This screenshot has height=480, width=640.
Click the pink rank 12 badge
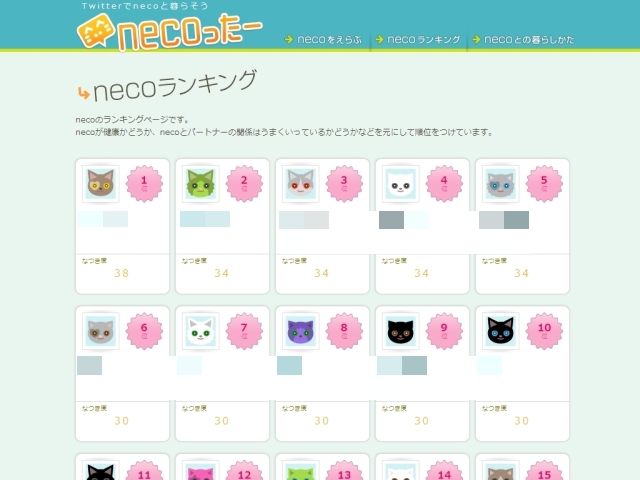point(244,471)
